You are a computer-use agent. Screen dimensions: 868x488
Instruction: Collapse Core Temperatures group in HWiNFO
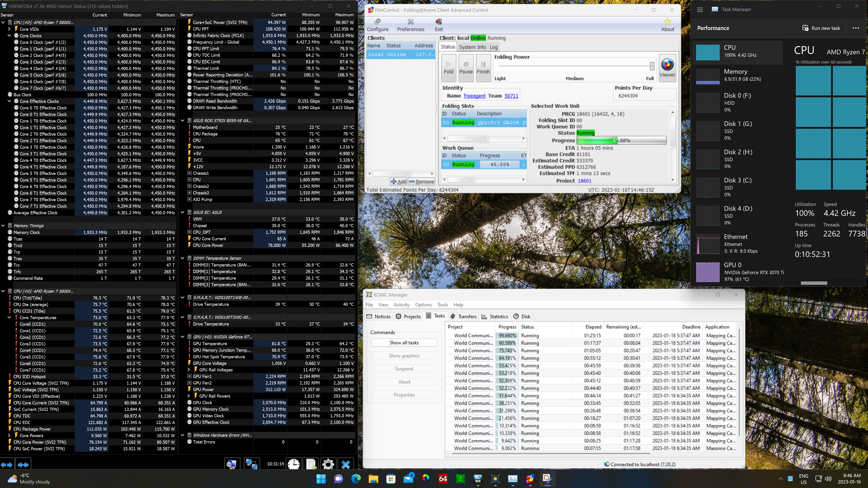click(x=9, y=318)
